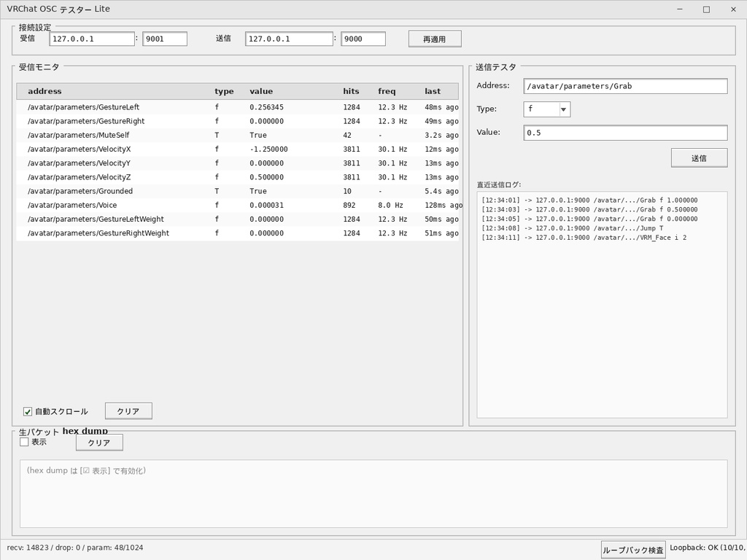The width and height of the screenshot is (747, 560).
Task: Toggle the 自動スクロール checkbox
Action: tap(28, 411)
